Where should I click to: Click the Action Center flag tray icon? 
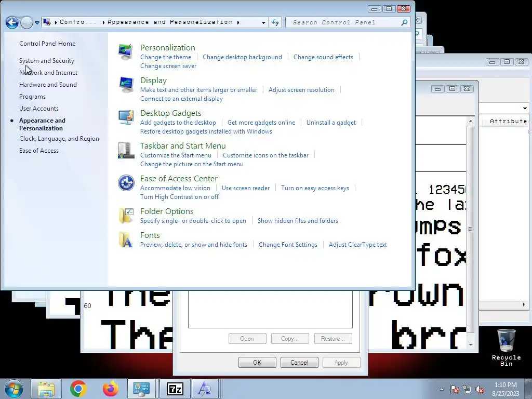[x=455, y=390]
